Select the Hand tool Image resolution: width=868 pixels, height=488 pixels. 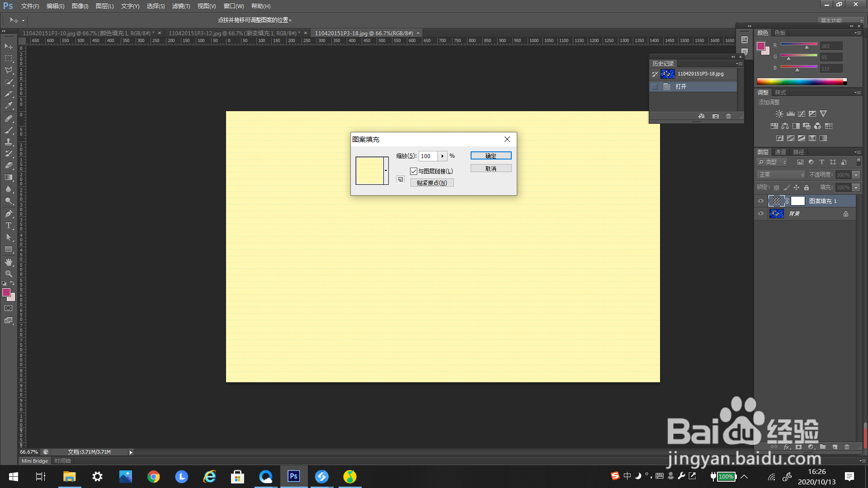pos(9,262)
